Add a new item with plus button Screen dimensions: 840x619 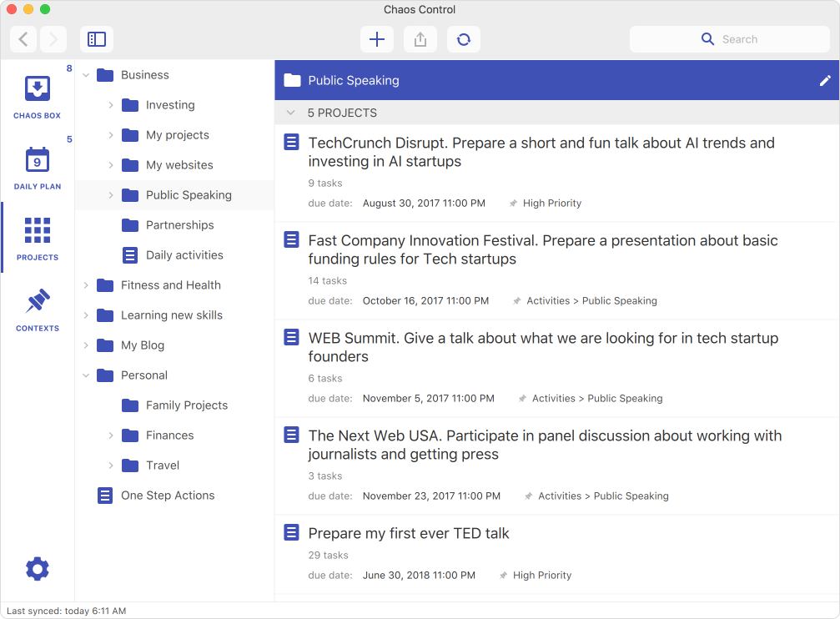[377, 39]
